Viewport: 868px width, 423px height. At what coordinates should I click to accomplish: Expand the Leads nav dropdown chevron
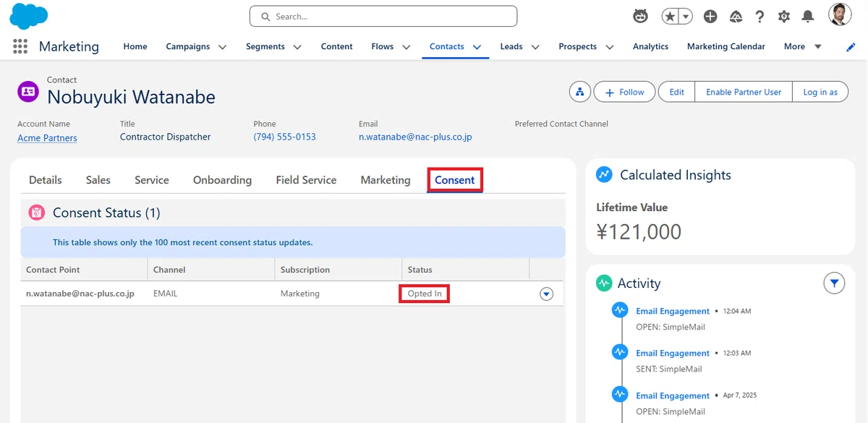(535, 47)
